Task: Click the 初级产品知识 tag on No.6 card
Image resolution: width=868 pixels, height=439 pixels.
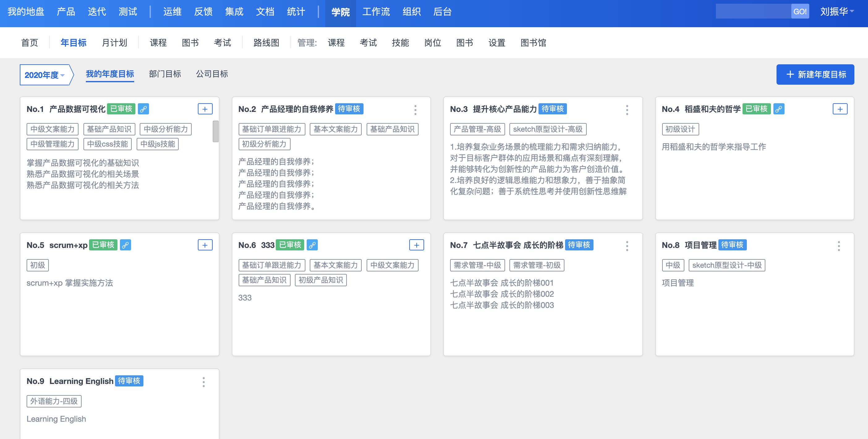Action: (321, 280)
